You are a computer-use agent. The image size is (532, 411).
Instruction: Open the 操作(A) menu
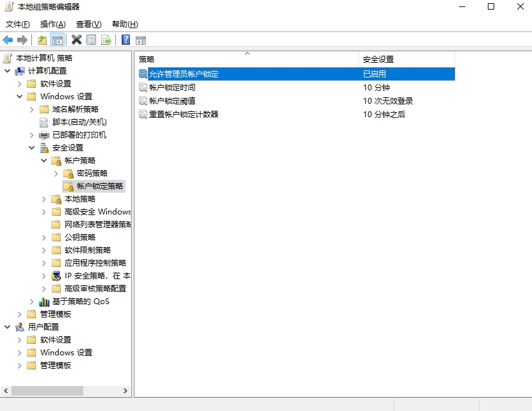click(52, 24)
